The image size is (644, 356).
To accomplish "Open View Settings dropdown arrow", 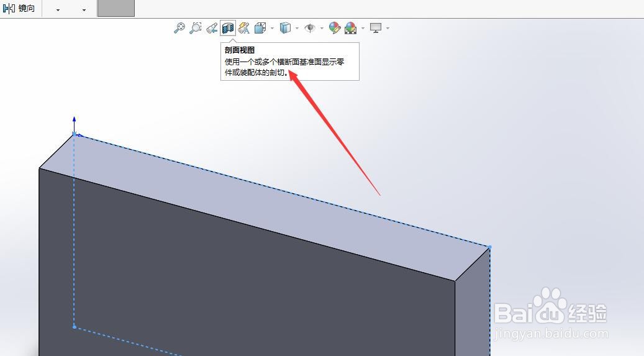I will pyautogui.click(x=388, y=29).
